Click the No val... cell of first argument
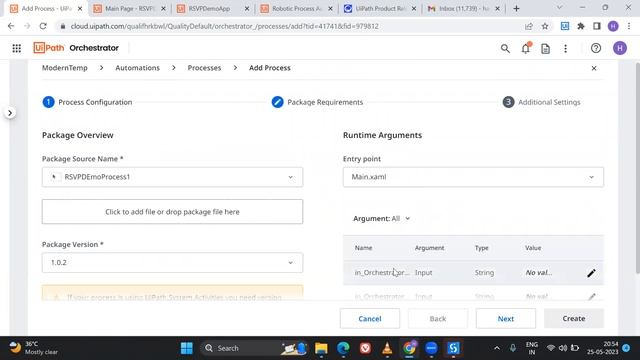Viewport: 640px width, 360px height. click(539, 273)
